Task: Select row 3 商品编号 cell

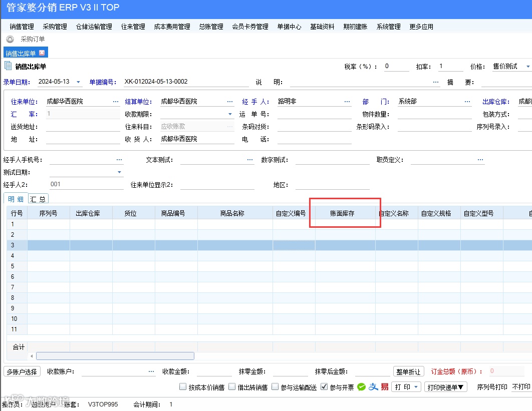Action: coord(176,245)
